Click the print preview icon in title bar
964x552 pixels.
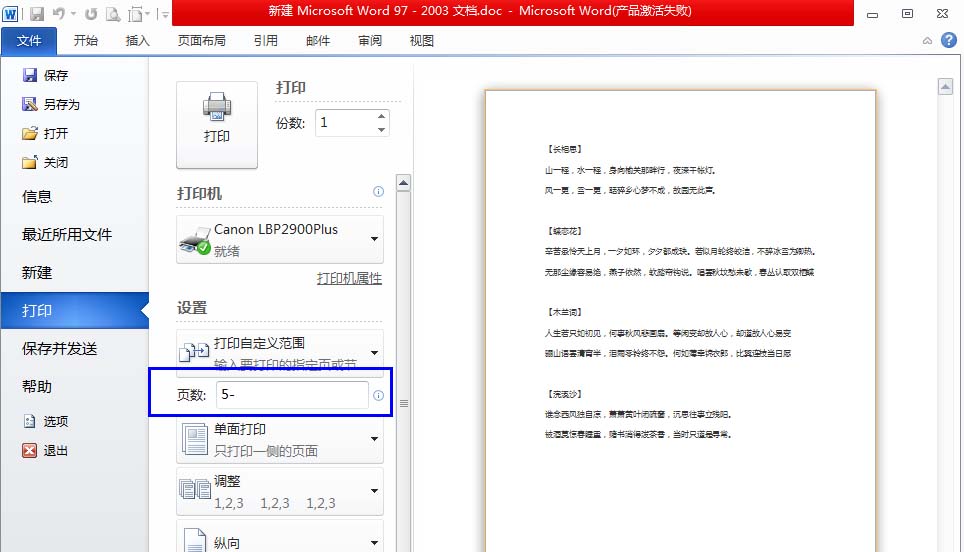click(x=113, y=14)
